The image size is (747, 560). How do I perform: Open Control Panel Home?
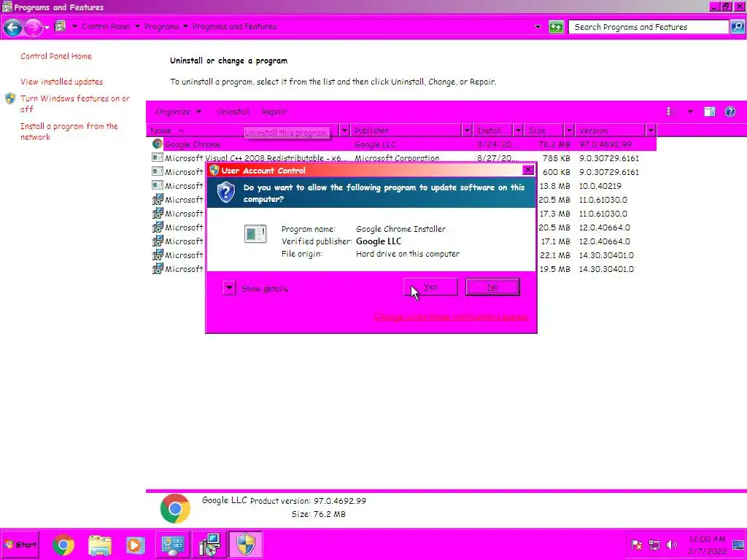(55, 56)
